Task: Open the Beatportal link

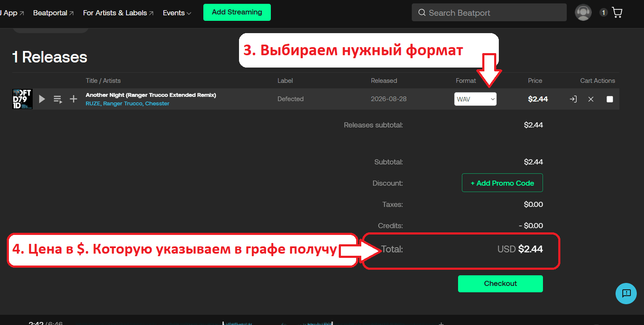Action: click(x=53, y=13)
